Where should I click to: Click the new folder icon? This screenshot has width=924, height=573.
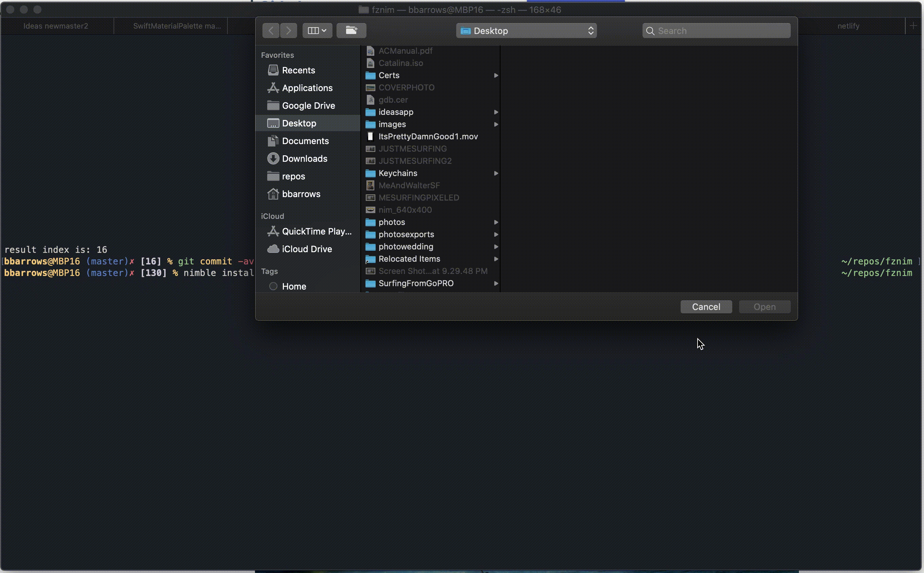point(351,31)
